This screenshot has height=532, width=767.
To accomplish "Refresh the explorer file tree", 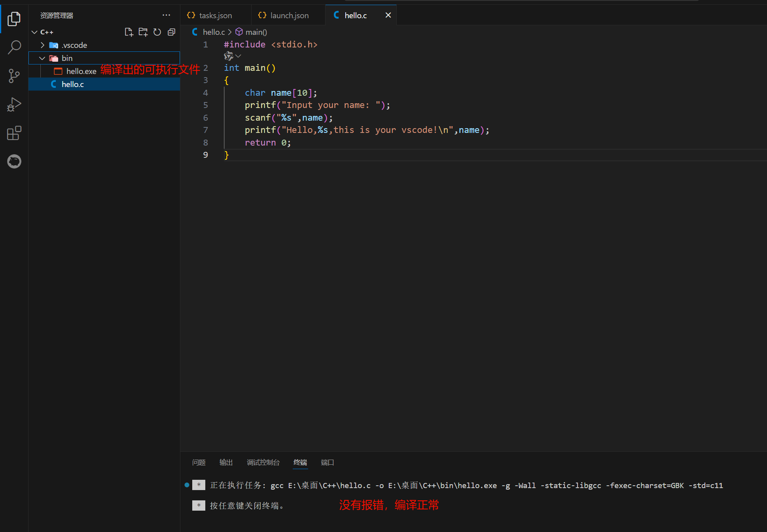I will click(x=157, y=32).
